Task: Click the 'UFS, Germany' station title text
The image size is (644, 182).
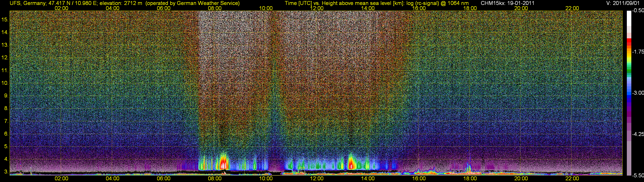Action: [28, 3]
